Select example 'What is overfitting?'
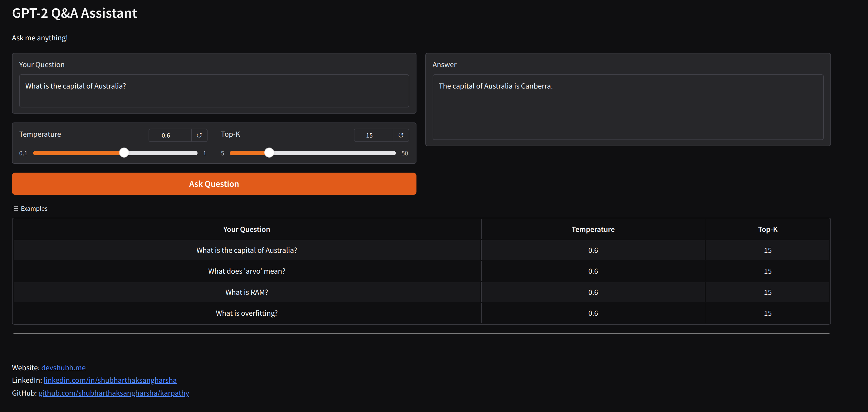 point(247,313)
